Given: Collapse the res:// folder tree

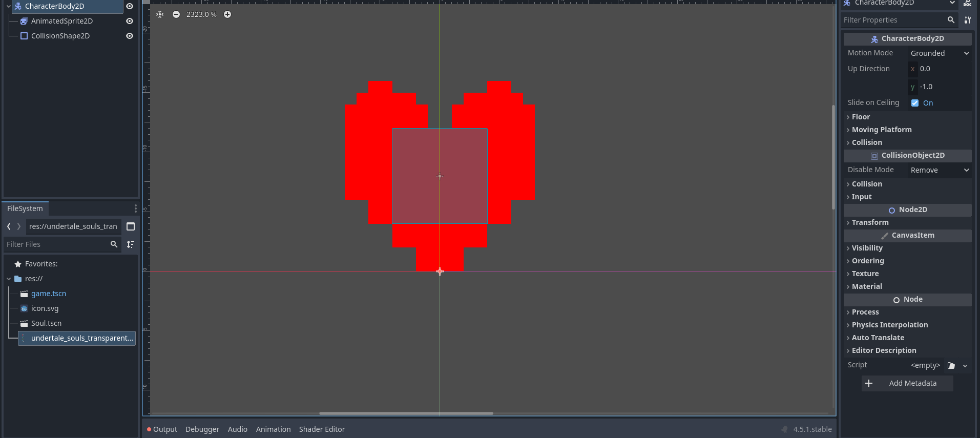Looking at the screenshot, I should (9, 279).
